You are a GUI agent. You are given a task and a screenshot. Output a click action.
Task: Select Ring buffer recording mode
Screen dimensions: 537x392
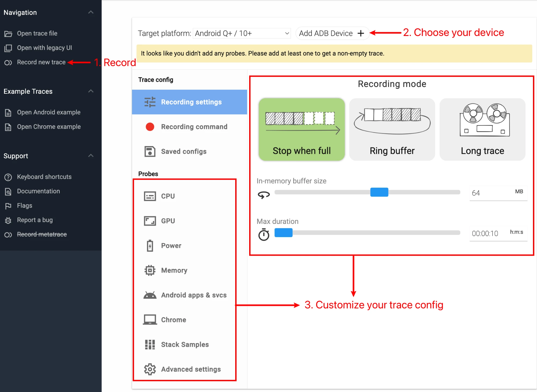392,129
